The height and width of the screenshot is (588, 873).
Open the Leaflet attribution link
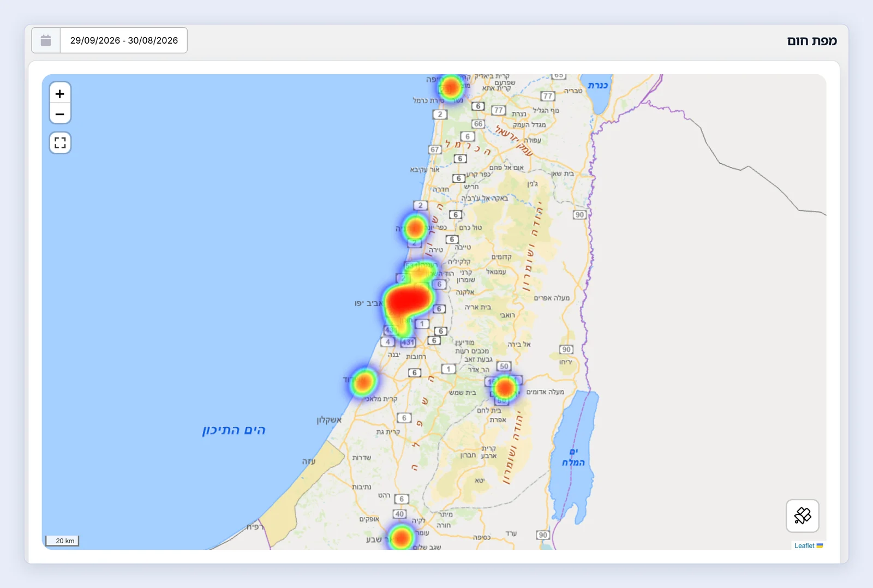coord(804,545)
